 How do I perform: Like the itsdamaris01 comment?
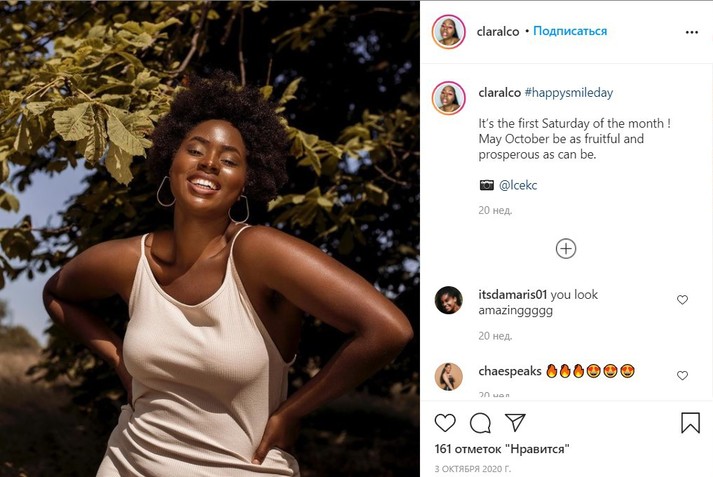(682, 300)
